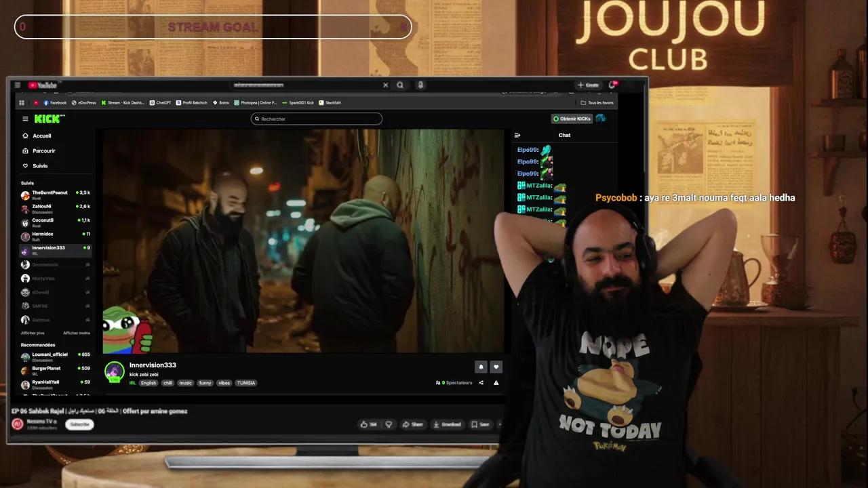Screen dimensions: 868x488
Task: Click the Obtenir KICKs button
Action: pos(572,119)
